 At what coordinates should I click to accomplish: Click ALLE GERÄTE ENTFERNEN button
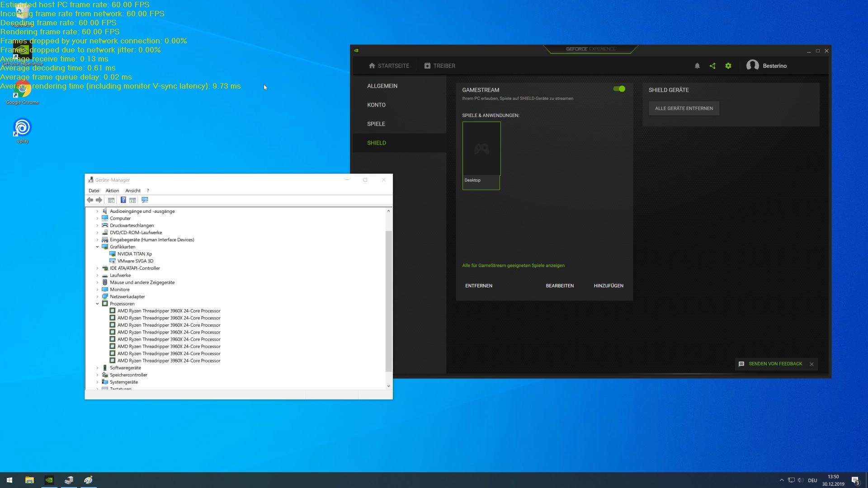(x=684, y=108)
